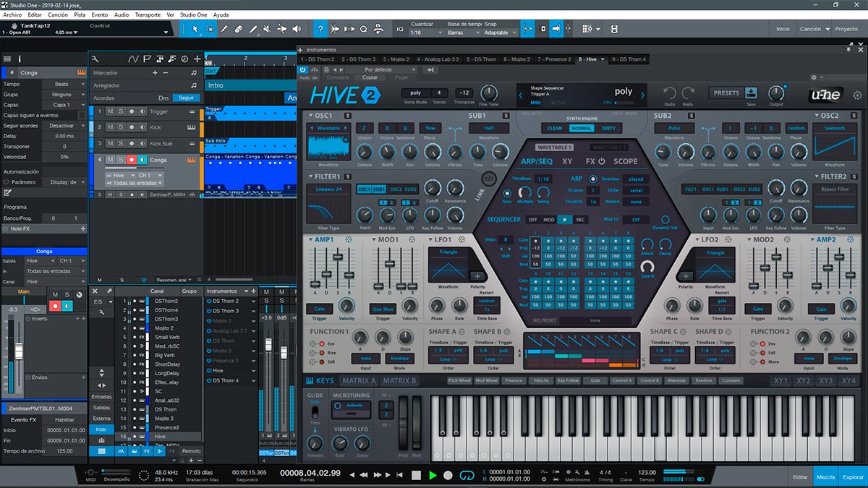
Task: Open the Grupo Ninguno dropdown
Action: tap(65, 94)
